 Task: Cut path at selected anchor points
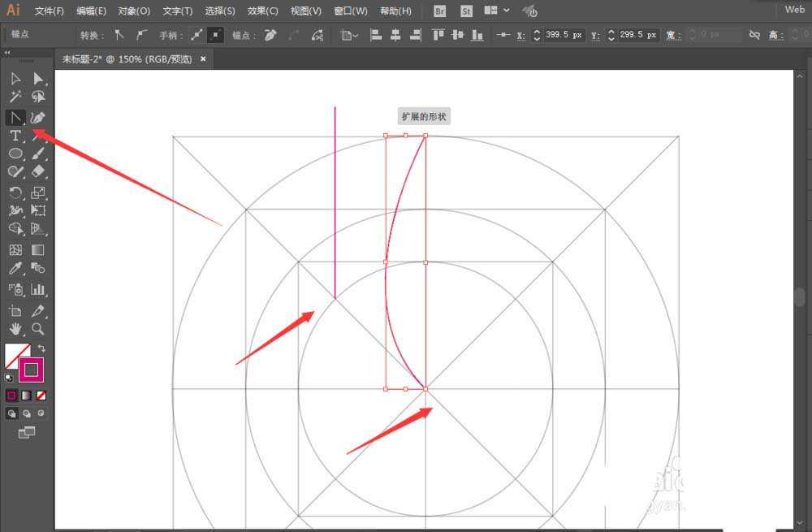tap(317, 35)
